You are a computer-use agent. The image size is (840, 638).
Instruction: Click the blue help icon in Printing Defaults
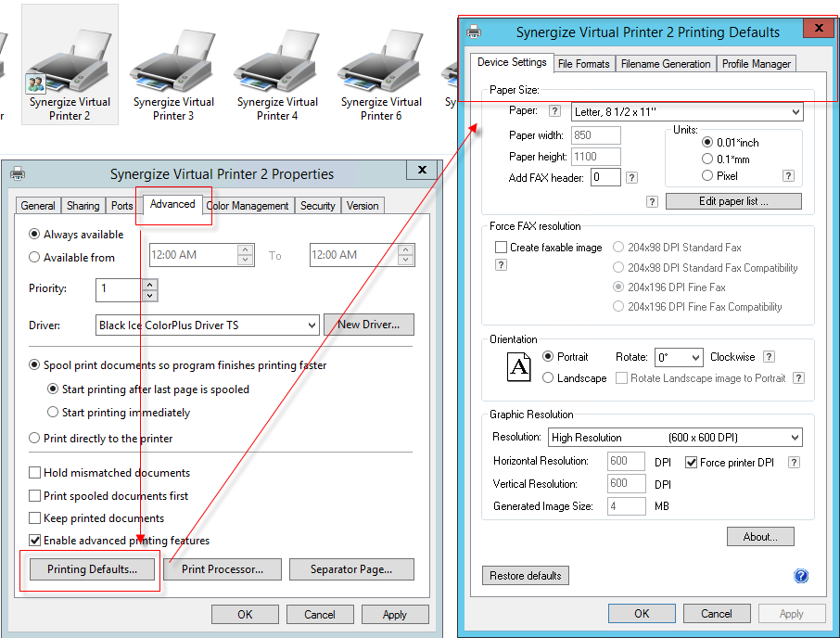pyautogui.click(x=801, y=576)
